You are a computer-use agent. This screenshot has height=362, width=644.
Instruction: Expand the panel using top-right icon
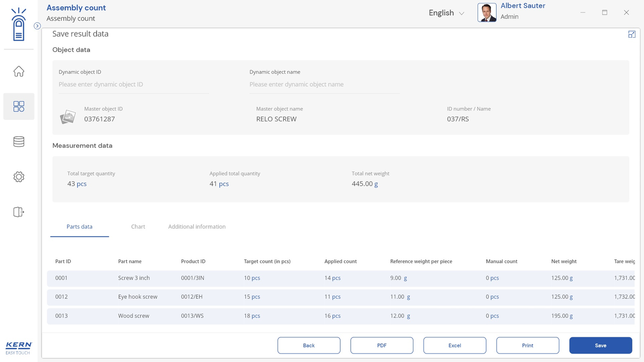(x=632, y=34)
